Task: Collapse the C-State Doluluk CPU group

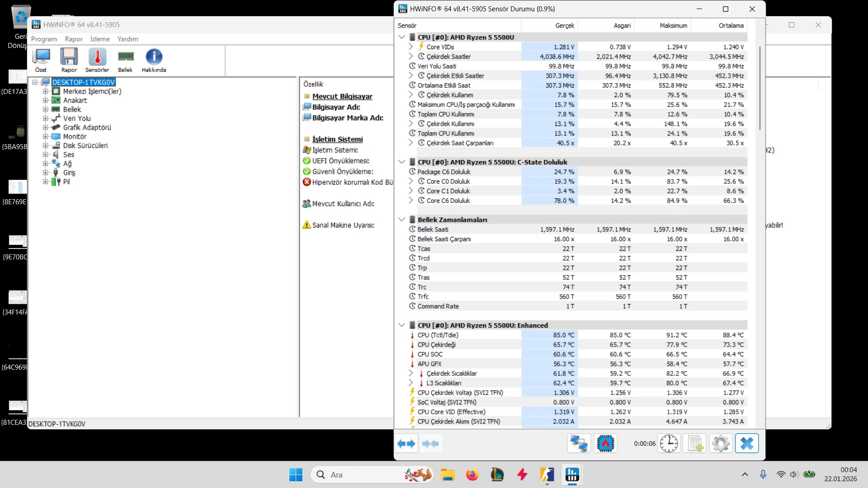Action: point(401,162)
